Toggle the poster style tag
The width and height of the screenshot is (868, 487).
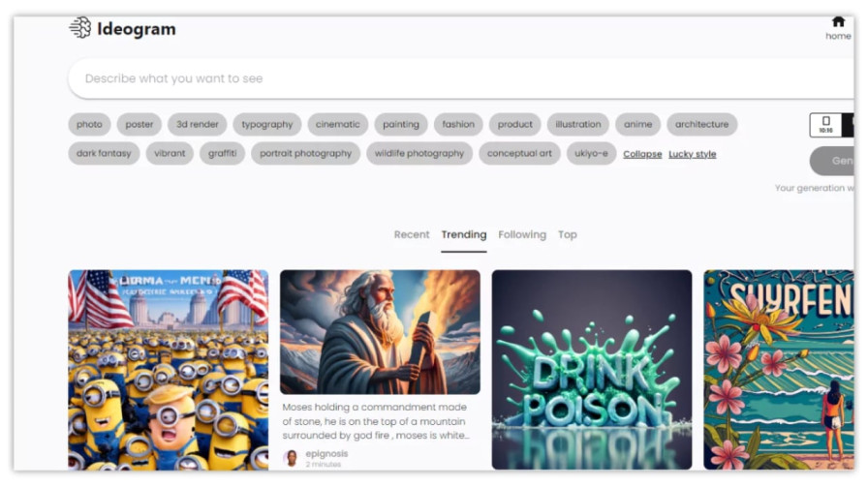[x=139, y=125]
